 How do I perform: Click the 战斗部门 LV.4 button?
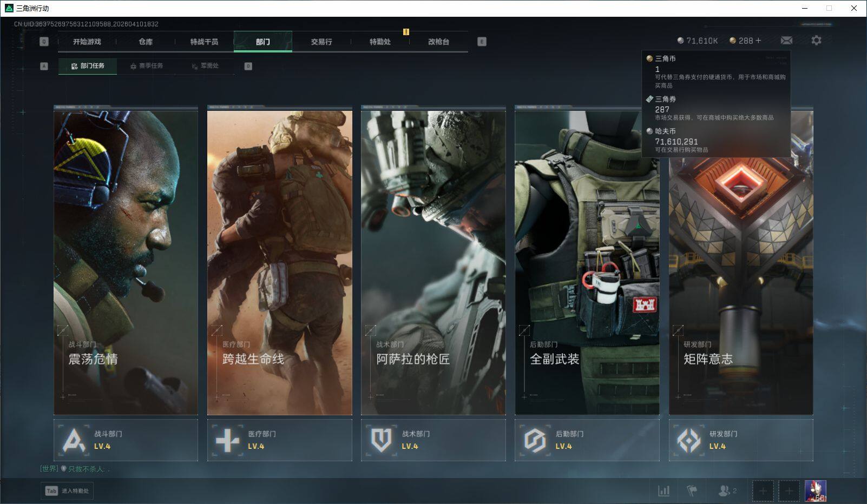[126, 440]
